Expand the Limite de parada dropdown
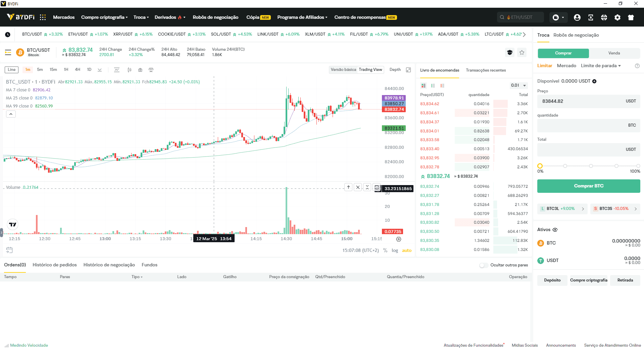 [x=601, y=66]
